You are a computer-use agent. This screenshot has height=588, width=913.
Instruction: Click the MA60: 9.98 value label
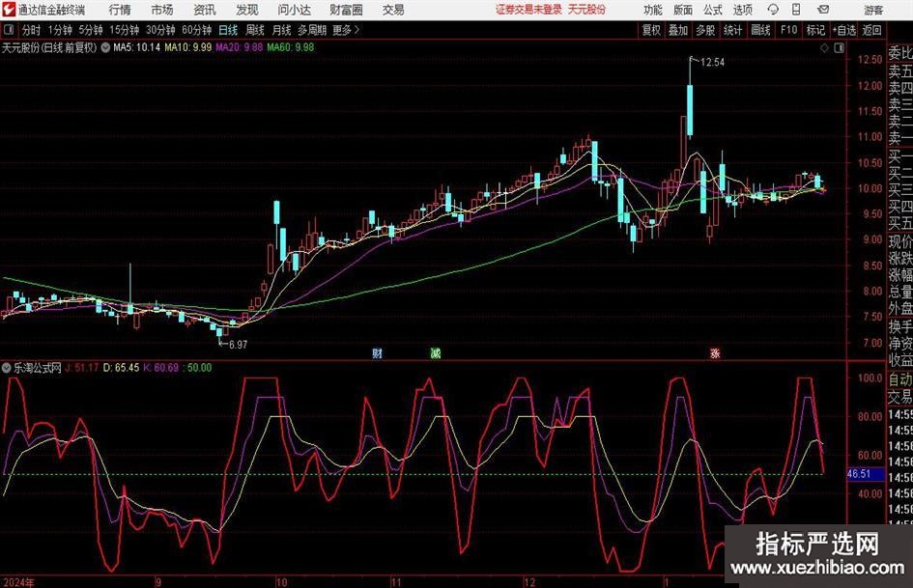coord(291,47)
